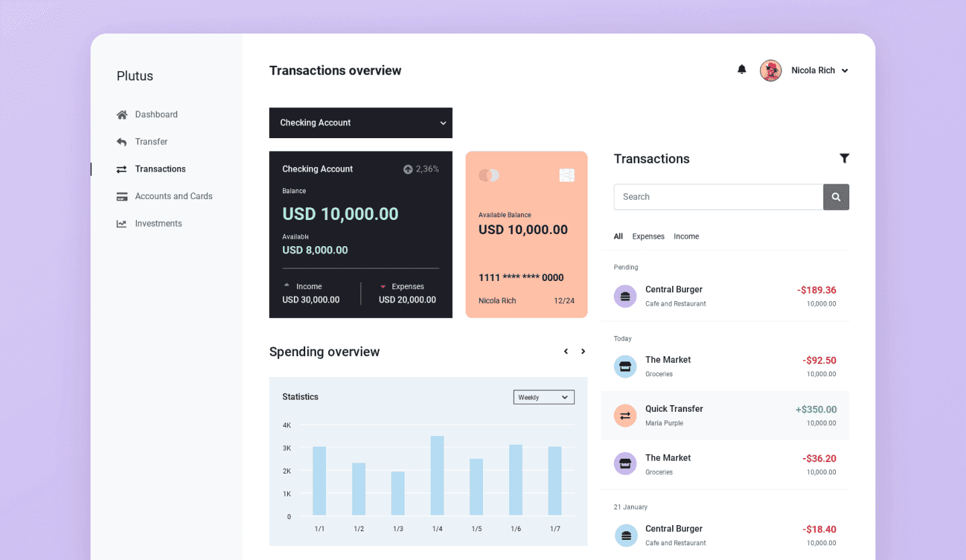
Task: Open the transactions filter funnel icon
Action: [844, 158]
